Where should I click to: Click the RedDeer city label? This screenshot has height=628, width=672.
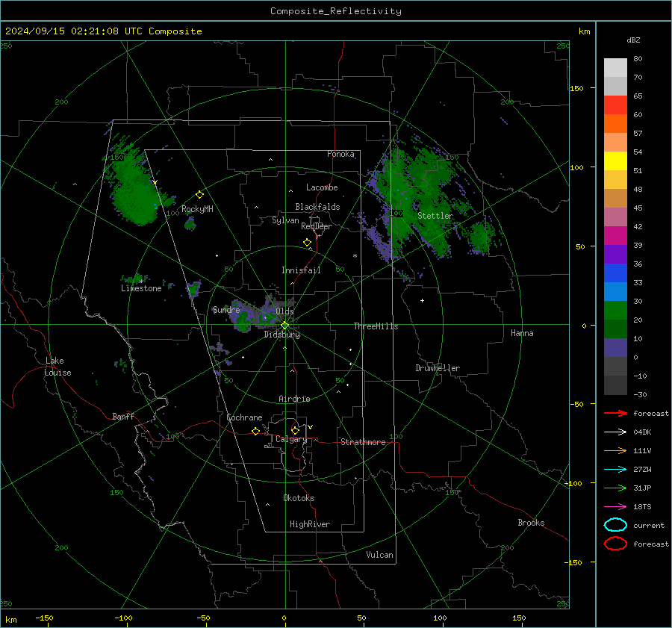pos(317,226)
